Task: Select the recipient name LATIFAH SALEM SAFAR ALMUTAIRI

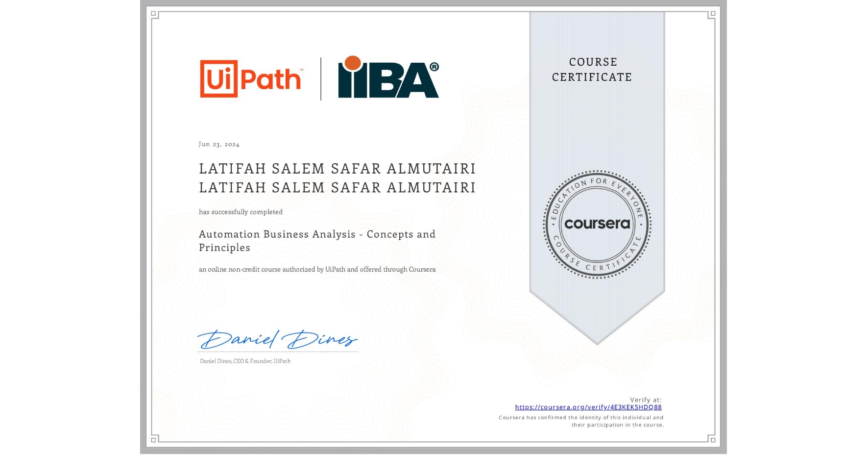Action: tap(337, 168)
